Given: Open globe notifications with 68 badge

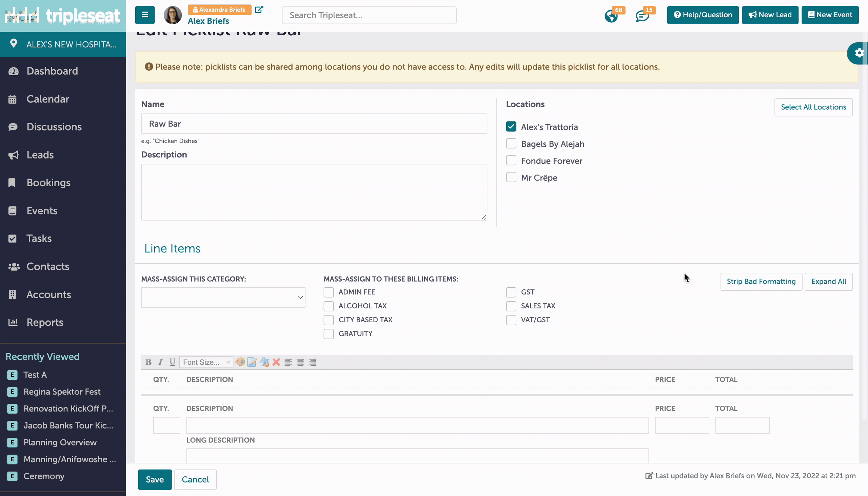Looking at the screenshot, I should click(x=611, y=16).
